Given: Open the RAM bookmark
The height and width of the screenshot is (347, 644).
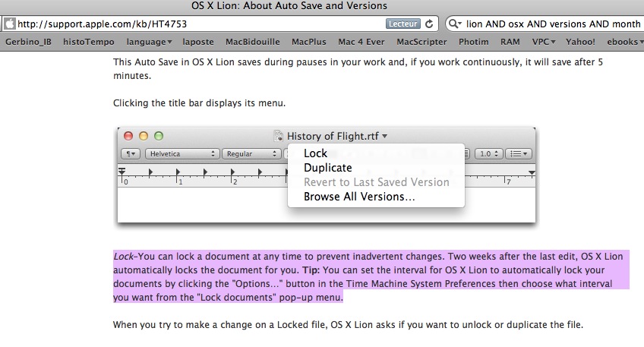Looking at the screenshot, I should coord(510,42).
